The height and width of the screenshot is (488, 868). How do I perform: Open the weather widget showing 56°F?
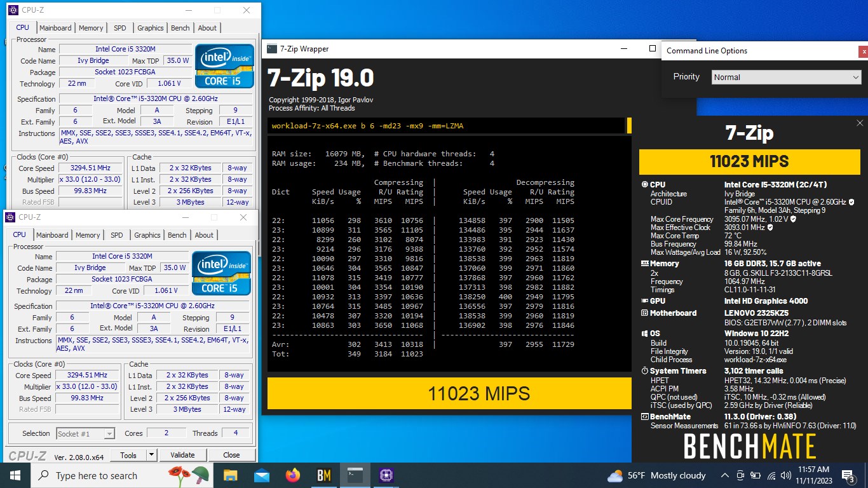(657, 475)
